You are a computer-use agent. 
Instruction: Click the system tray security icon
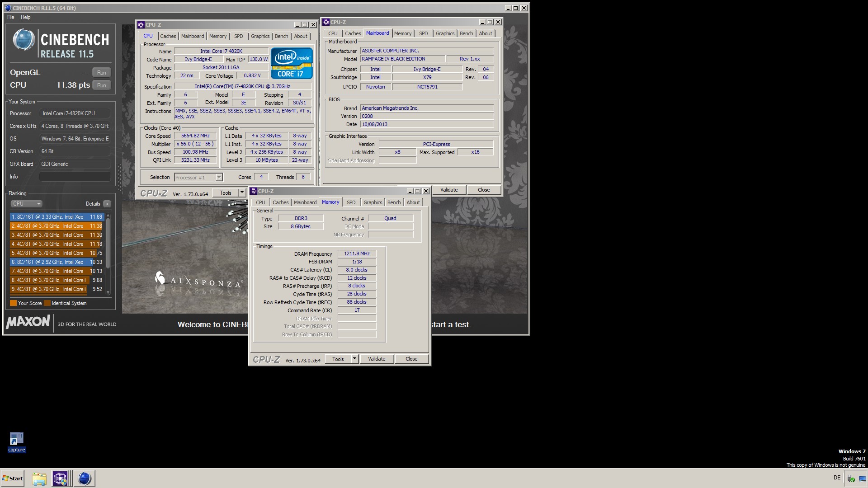(851, 479)
